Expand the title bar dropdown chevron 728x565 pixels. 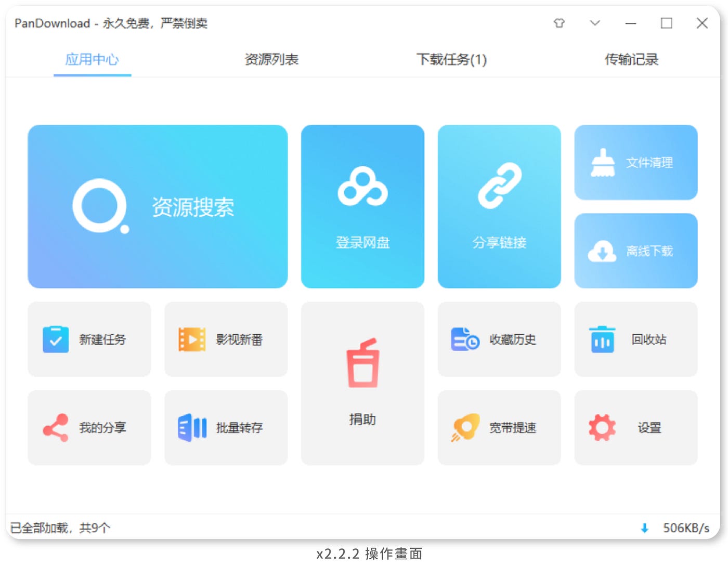tap(595, 23)
